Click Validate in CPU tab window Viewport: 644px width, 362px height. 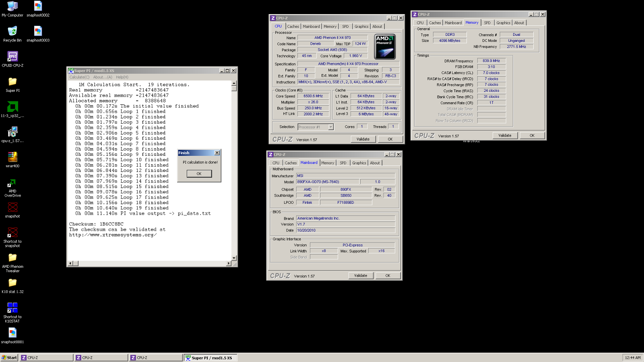coord(363,139)
